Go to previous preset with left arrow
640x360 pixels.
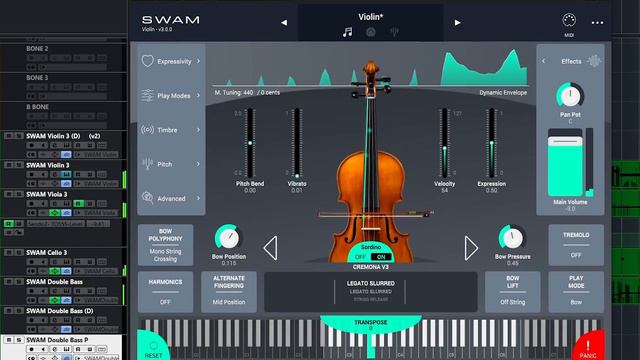(x=284, y=23)
